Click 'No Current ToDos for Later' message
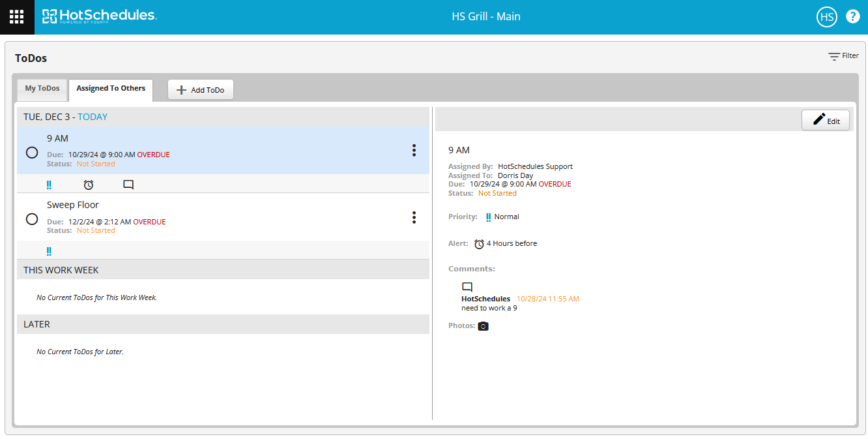 click(x=80, y=352)
